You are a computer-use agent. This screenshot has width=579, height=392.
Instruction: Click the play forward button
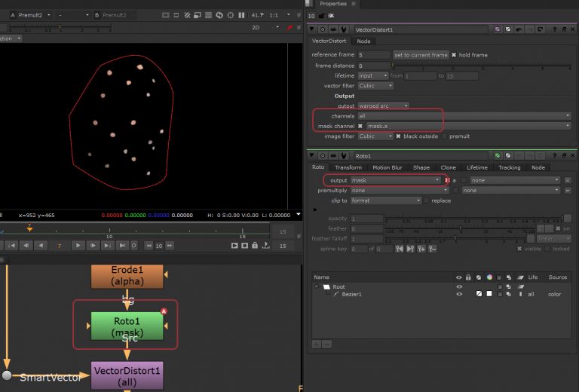[78, 246]
